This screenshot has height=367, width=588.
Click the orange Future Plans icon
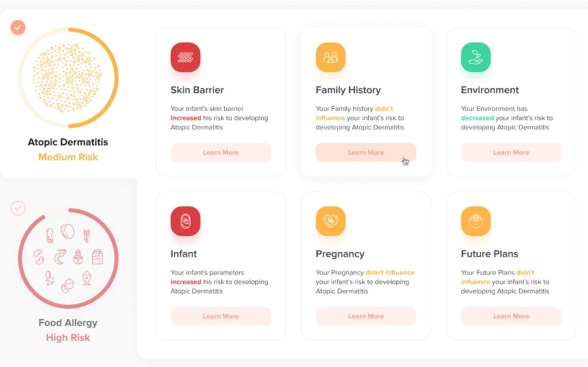click(x=476, y=222)
